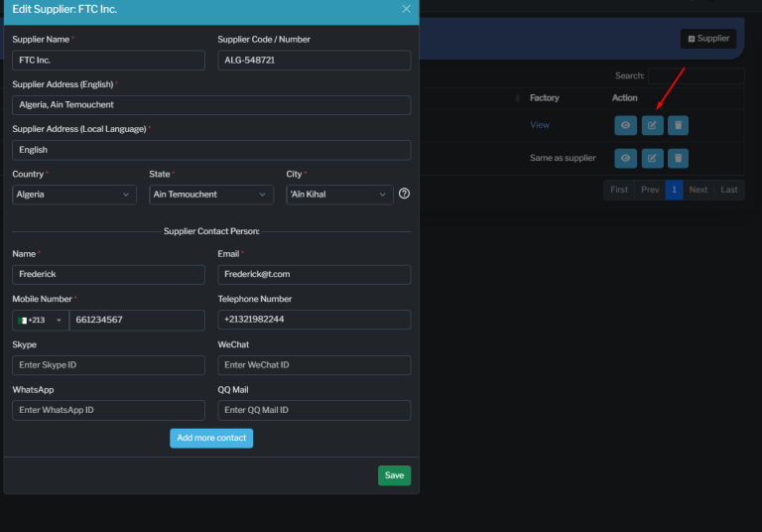View supplier in the row with View link
The image size is (762, 532).
point(625,125)
